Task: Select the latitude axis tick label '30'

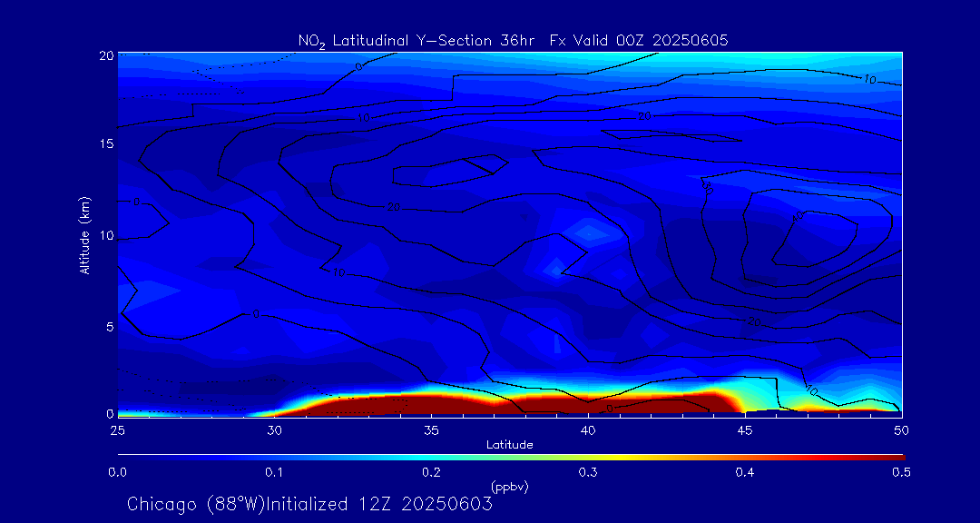Action: coord(274,429)
